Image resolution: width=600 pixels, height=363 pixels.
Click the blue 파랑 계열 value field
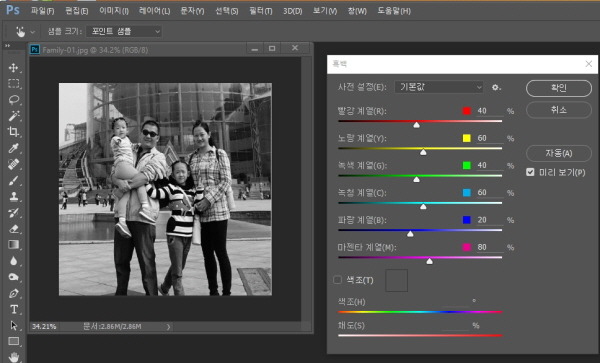click(489, 220)
